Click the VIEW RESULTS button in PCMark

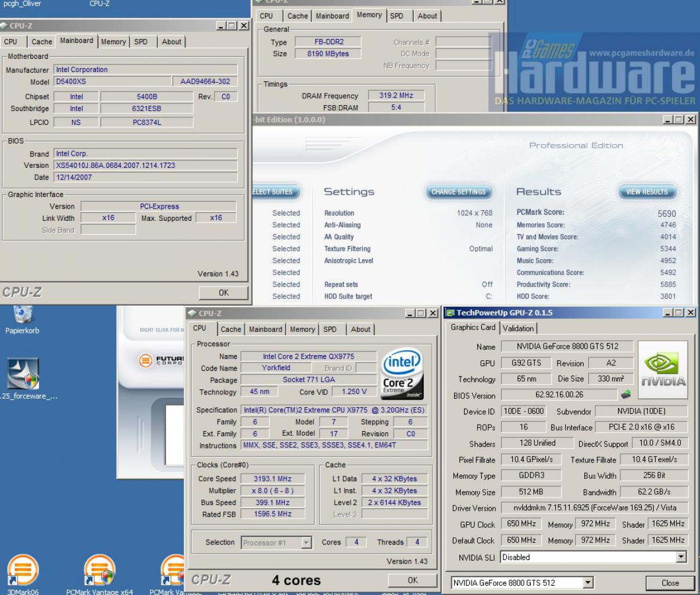pos(647,192)
